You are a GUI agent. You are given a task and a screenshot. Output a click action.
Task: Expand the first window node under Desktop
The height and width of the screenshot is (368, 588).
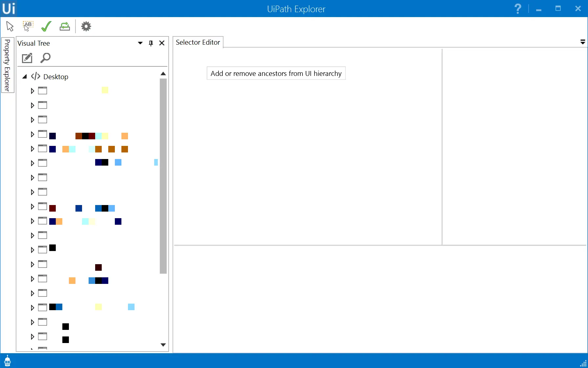32,91
